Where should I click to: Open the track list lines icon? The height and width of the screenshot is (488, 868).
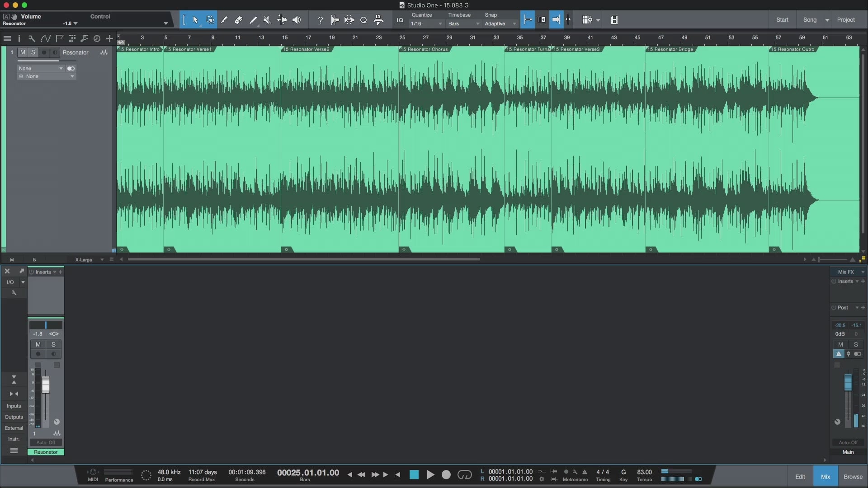(x=7, y=39)
